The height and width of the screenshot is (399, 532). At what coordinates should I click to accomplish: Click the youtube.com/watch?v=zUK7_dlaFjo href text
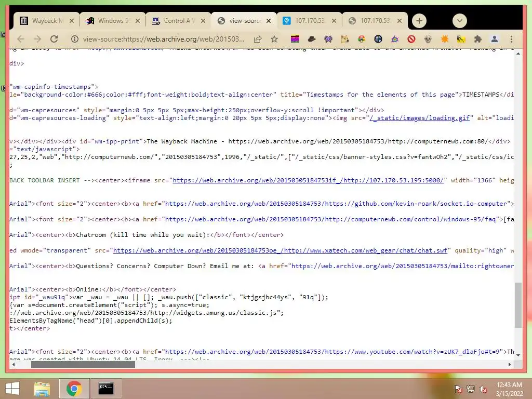(331, 352)
